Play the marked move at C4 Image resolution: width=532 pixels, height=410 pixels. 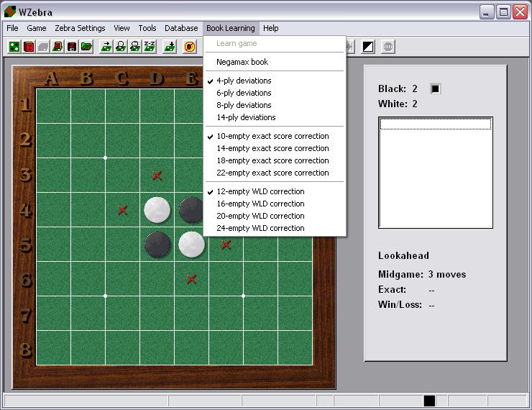click(x=122, y=210)
